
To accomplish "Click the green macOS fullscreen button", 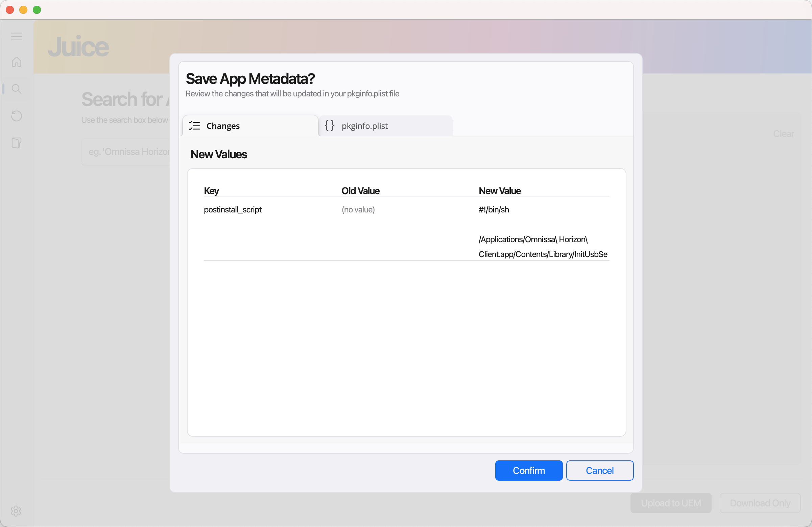I will coord(37,9).
